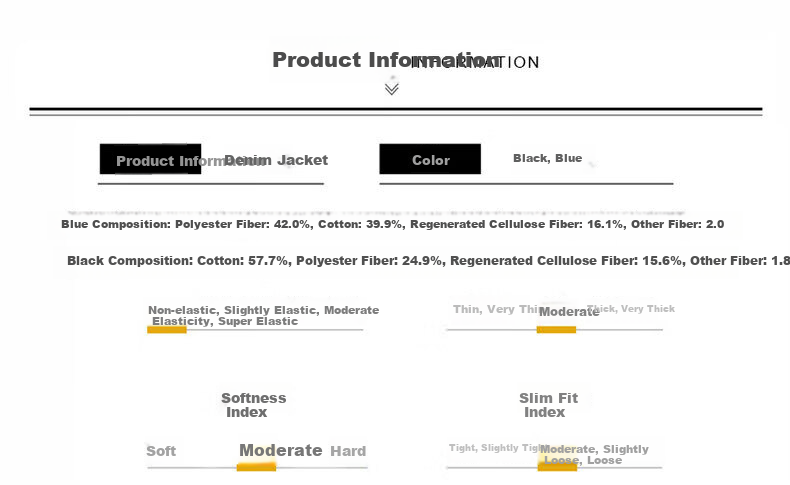Click the Blue Composition fiber line
This screenshot has width=790, height=485.
coord(392,225)
